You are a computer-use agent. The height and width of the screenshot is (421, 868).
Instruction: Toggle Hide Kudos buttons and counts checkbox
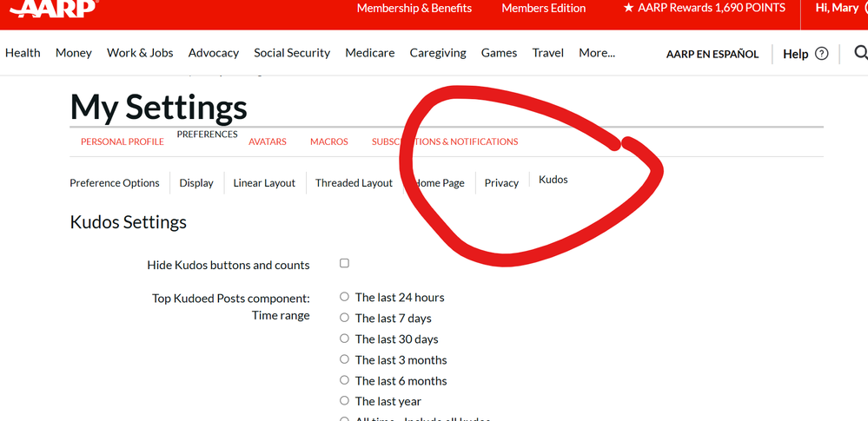[344, 263]
